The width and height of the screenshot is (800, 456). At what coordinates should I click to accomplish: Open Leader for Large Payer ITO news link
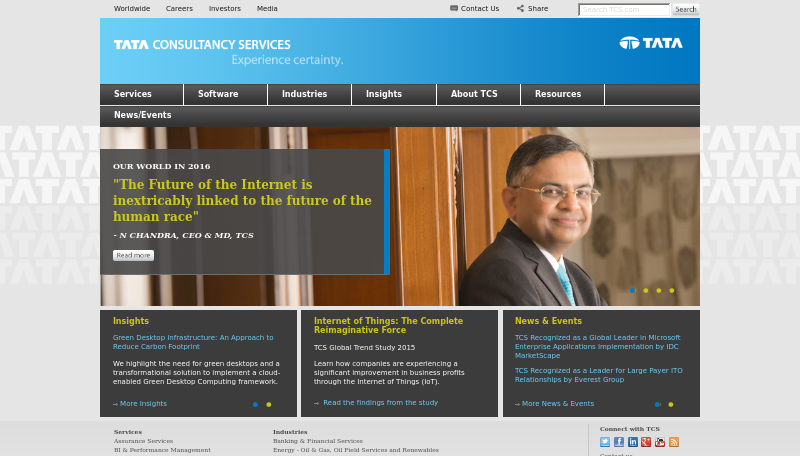pos(598,375)
